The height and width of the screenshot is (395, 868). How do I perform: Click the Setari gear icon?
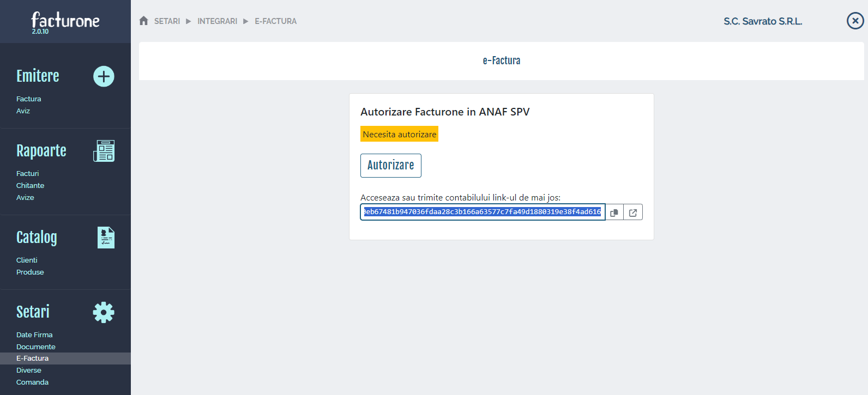tap(104, 312)
